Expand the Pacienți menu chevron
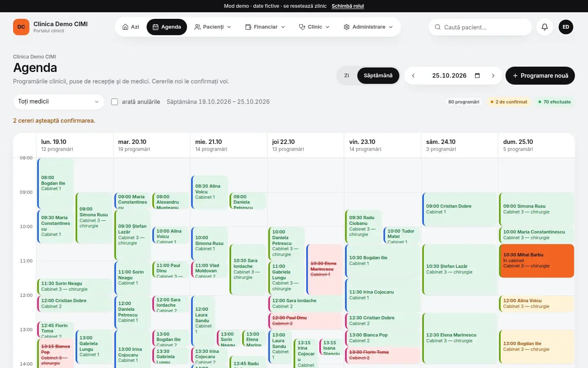 point(229,27)
